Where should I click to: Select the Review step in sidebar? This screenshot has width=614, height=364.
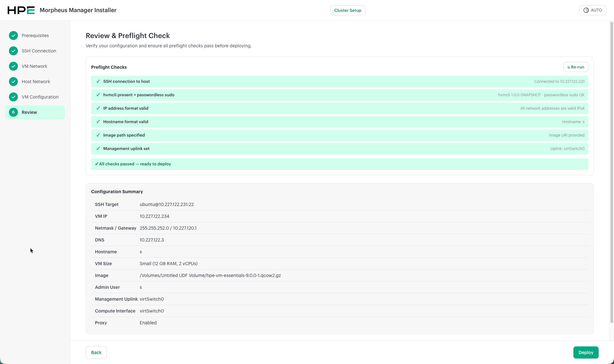[x=35, y=112]
